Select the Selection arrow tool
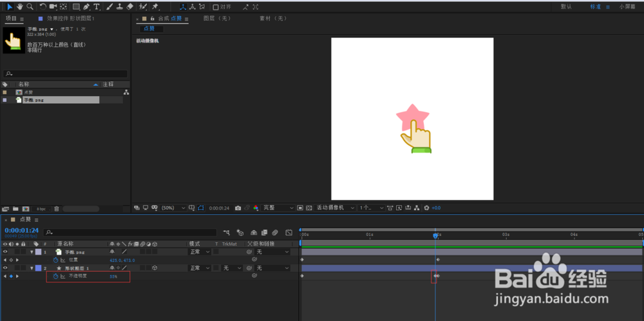The height and width of the screenshot is (321, 644). (10, 6)
